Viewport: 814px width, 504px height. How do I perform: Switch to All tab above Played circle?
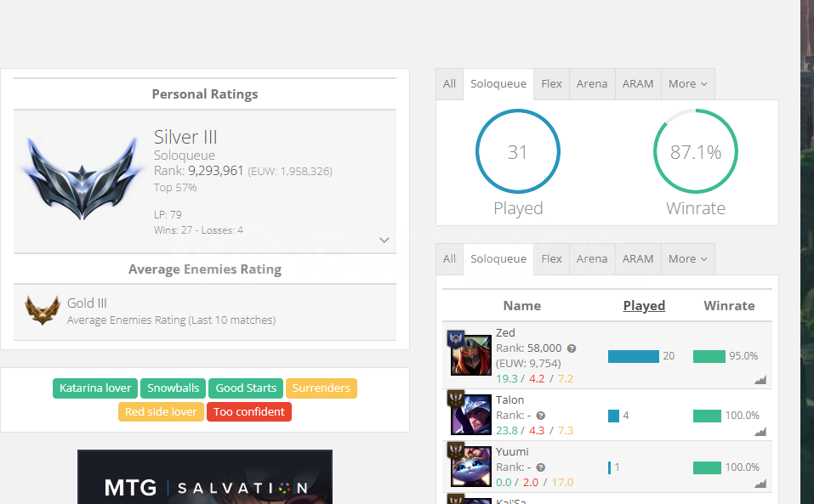point(450,84)
